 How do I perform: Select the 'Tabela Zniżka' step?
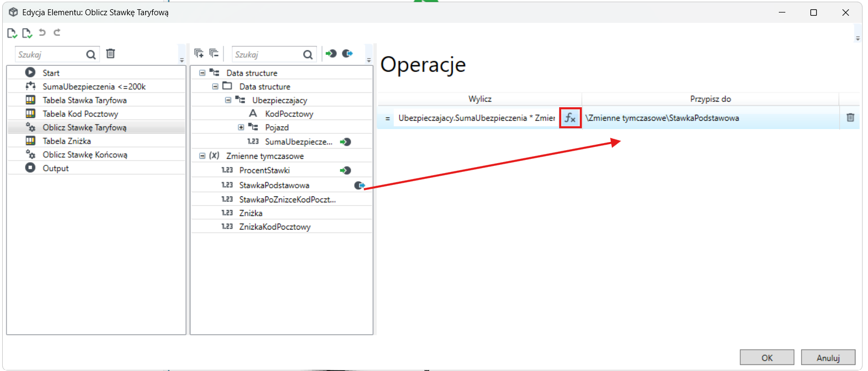coord(96,141)
